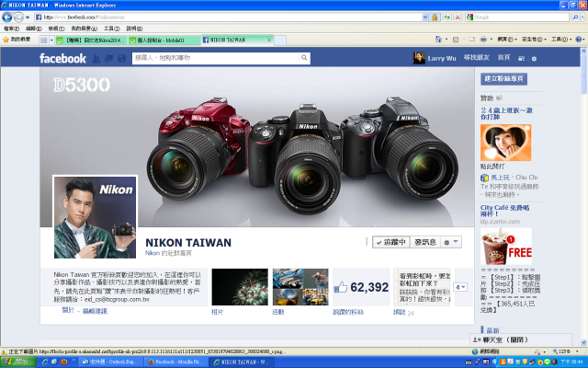Click the Read Mail envelope icon

coord(471,39)
